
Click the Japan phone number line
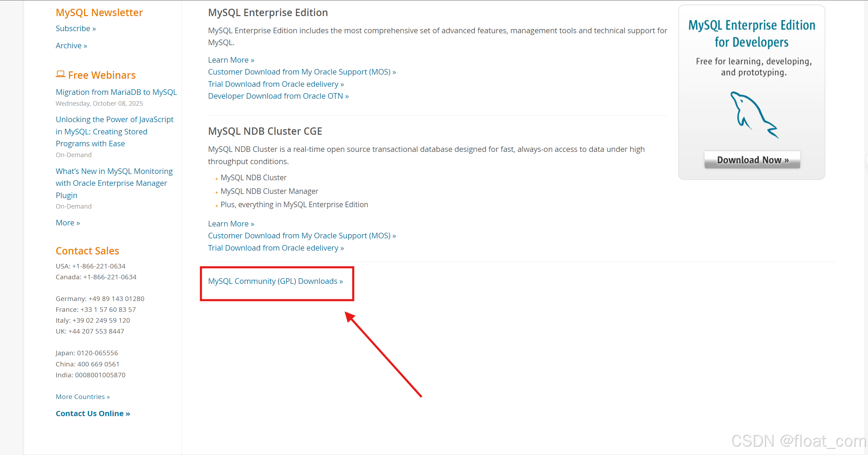(x=87, y=353)
